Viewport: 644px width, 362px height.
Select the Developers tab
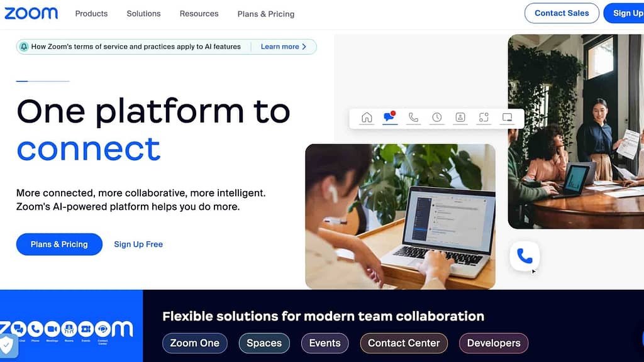(494, 343)
